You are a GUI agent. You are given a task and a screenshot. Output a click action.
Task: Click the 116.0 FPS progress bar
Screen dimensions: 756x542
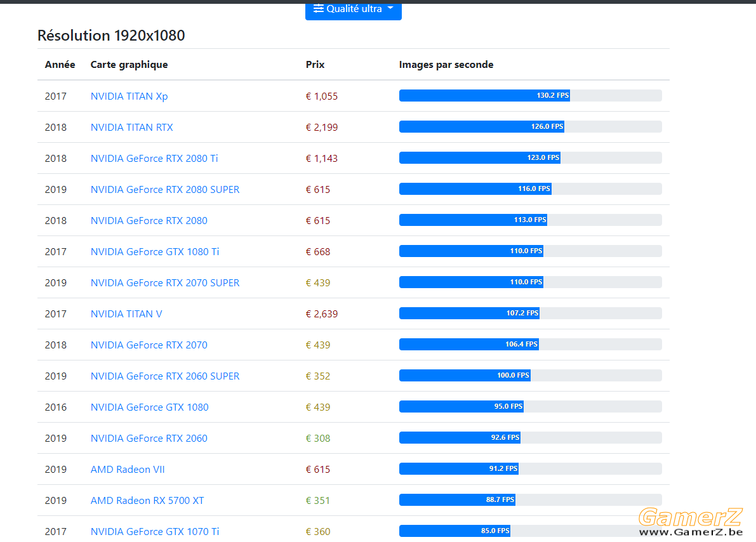pyautogui.click(x=531, y=188)
